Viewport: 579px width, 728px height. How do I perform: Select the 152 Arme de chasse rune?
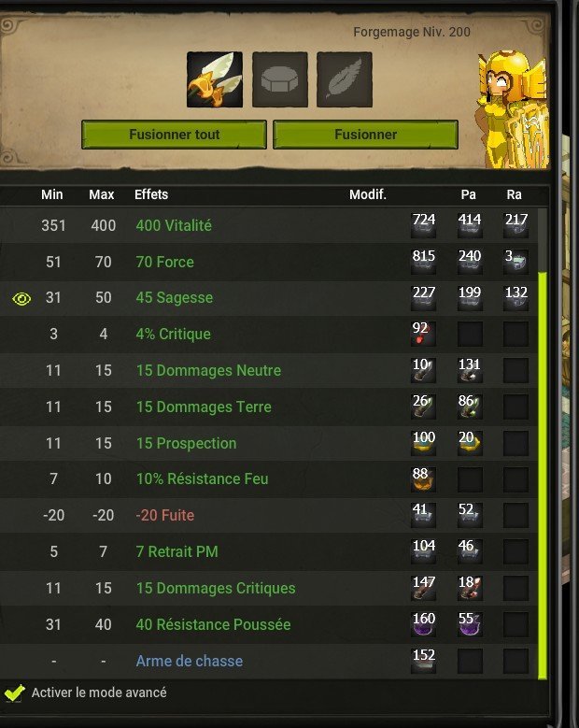(x=423, y=661)
